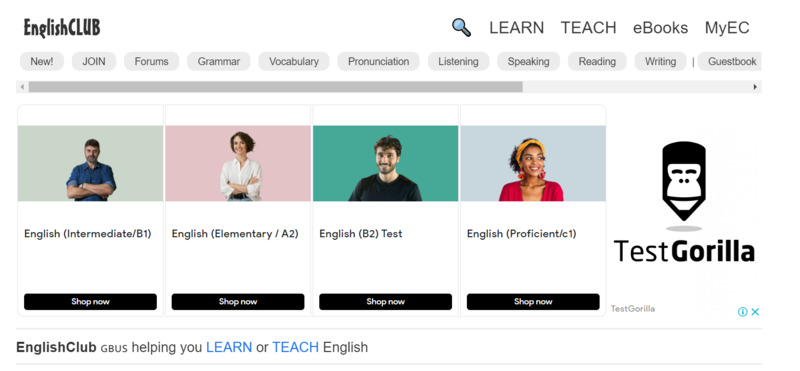Click the Elementary / A2 woman photo
The image size is (800, 371).
238,163
